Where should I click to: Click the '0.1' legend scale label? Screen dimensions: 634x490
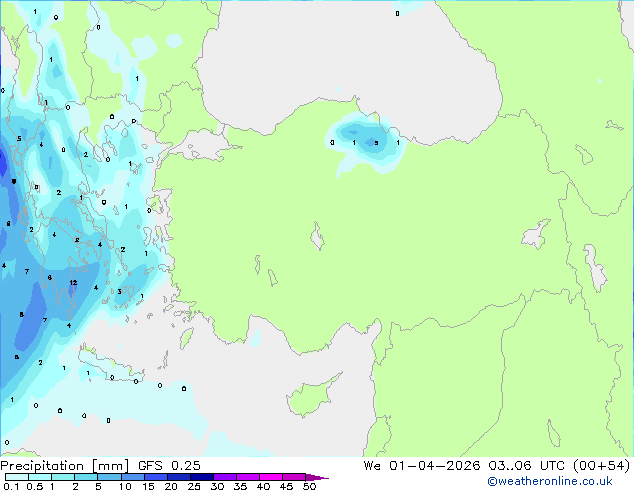(x=11, y=486)
